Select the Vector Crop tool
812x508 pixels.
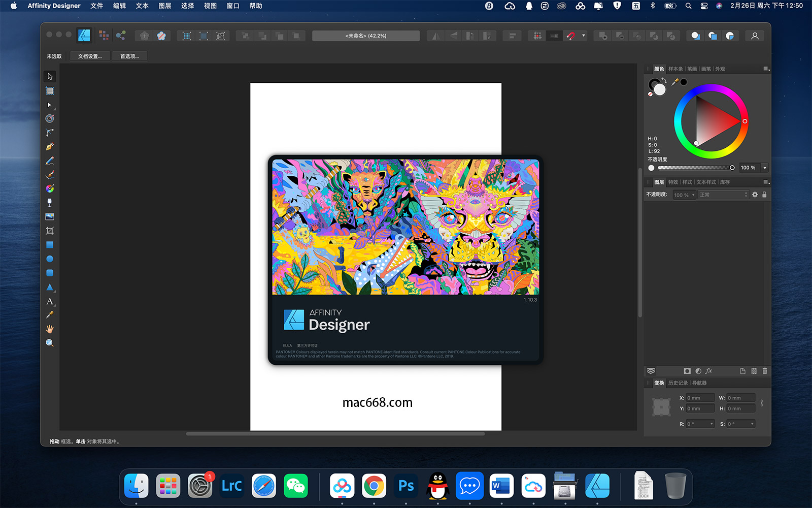click(50, 231)
